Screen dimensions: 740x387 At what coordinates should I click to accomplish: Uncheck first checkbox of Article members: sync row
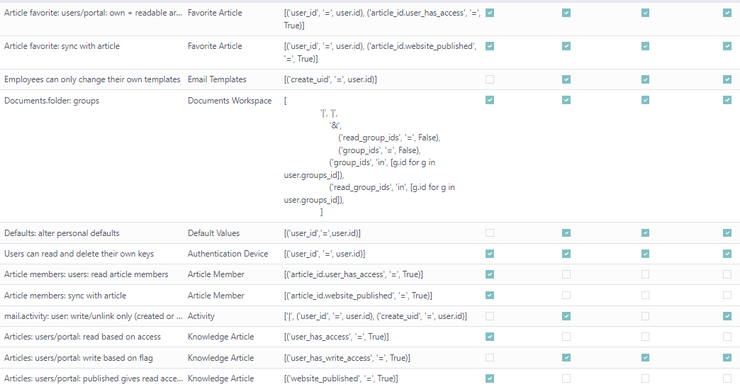point(489,295)
